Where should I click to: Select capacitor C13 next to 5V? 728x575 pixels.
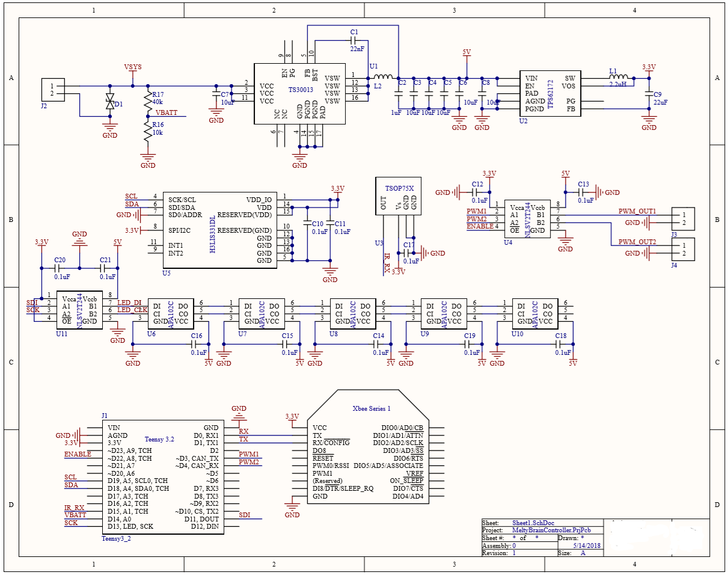point(581,192)
